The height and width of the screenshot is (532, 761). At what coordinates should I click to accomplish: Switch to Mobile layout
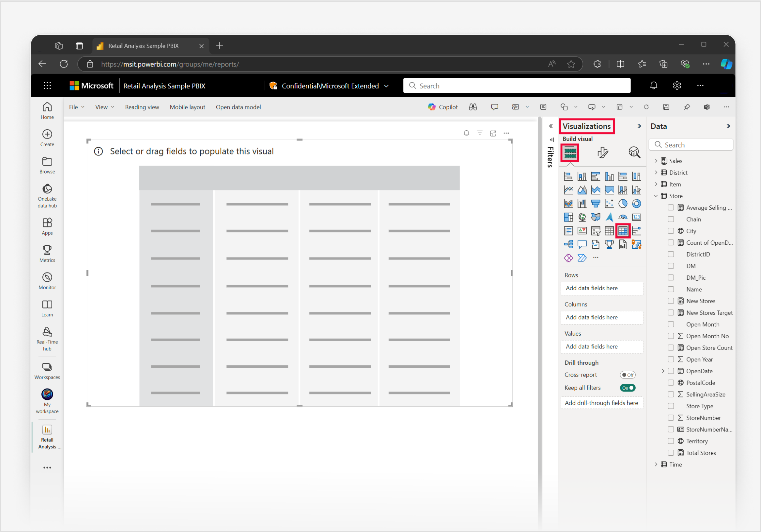[187, 107]
